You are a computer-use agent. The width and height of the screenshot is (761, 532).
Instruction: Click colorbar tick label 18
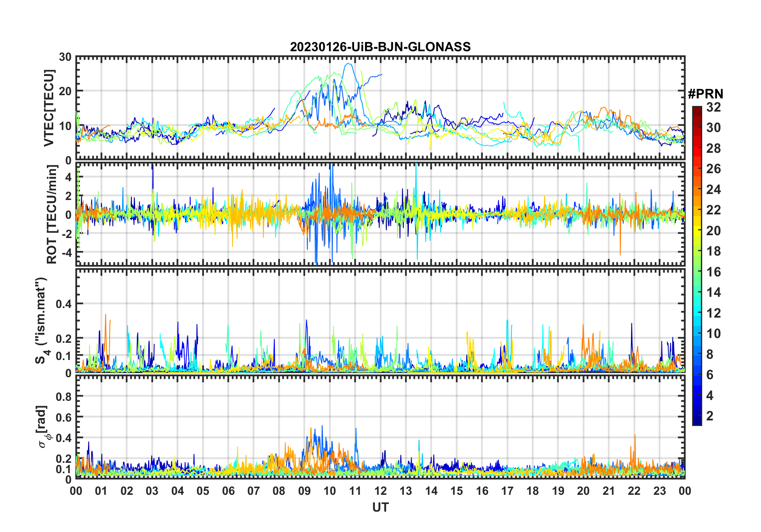(x=713, y=251)
